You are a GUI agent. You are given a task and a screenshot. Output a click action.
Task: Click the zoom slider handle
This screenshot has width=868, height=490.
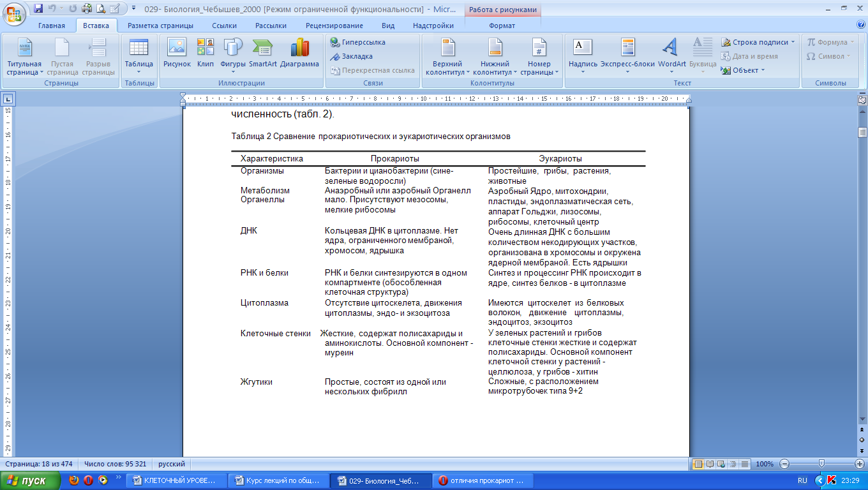(x=821, y=464)
